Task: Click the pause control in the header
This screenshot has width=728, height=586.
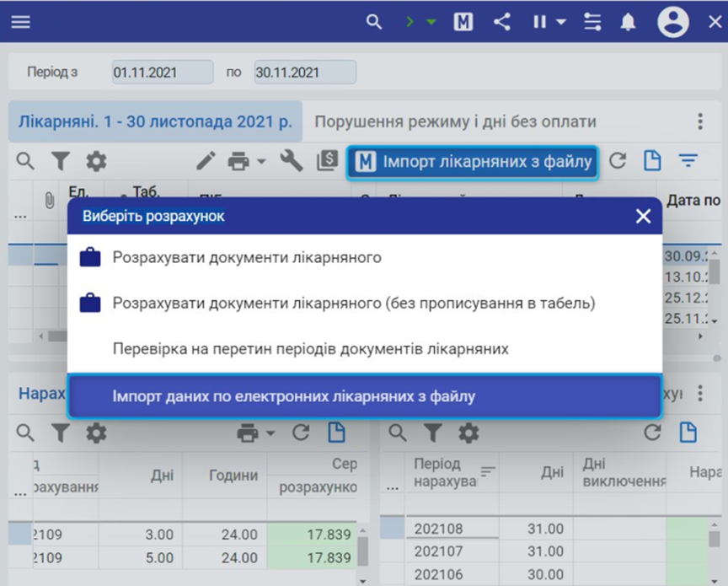Action: [540, 22]
